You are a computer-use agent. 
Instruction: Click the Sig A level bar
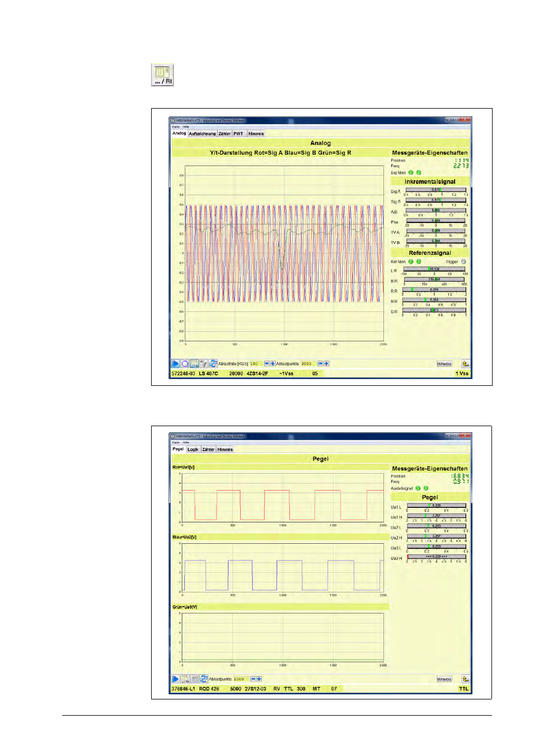[x=436, y=190]
